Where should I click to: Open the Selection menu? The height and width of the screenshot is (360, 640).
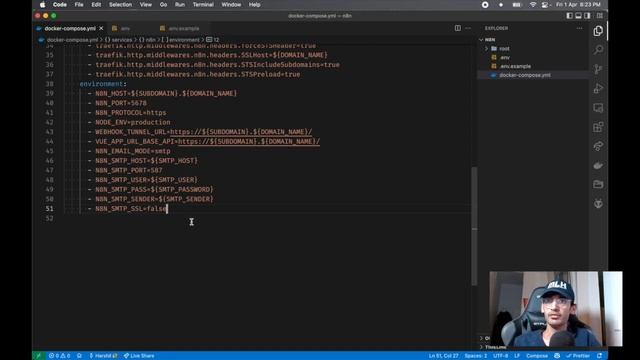coord(120,4)
